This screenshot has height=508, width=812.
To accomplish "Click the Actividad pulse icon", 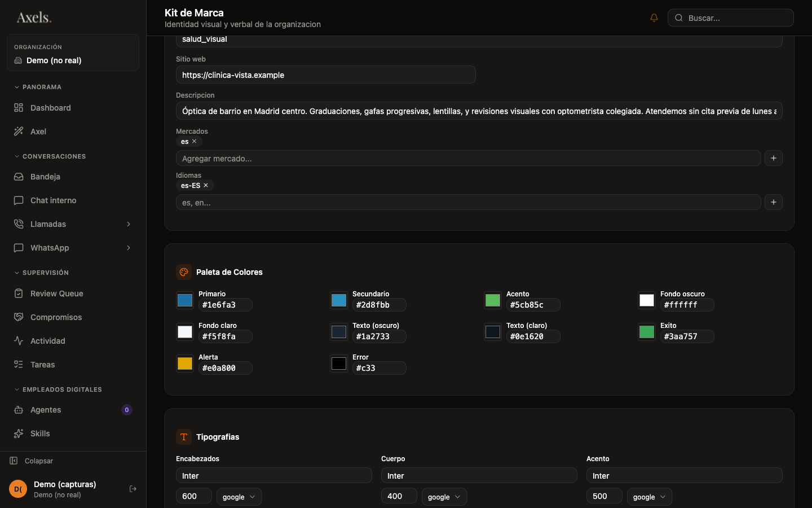I will [x=19, y=341].
